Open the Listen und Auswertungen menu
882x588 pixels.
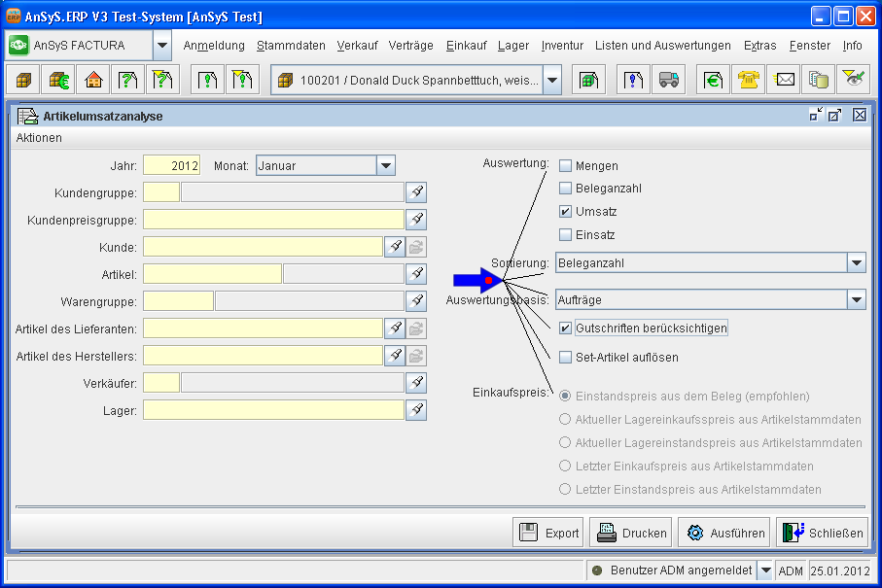point(662,46)
